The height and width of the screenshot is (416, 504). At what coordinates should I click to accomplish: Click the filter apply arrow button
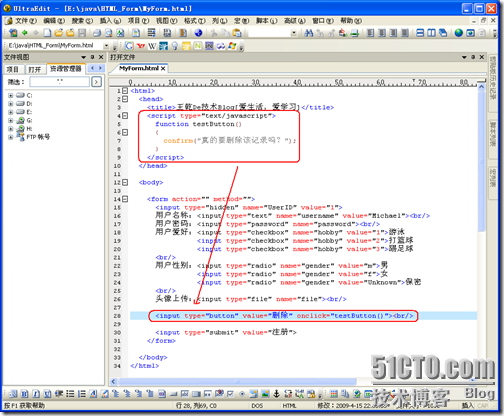(x=96, y=82)
